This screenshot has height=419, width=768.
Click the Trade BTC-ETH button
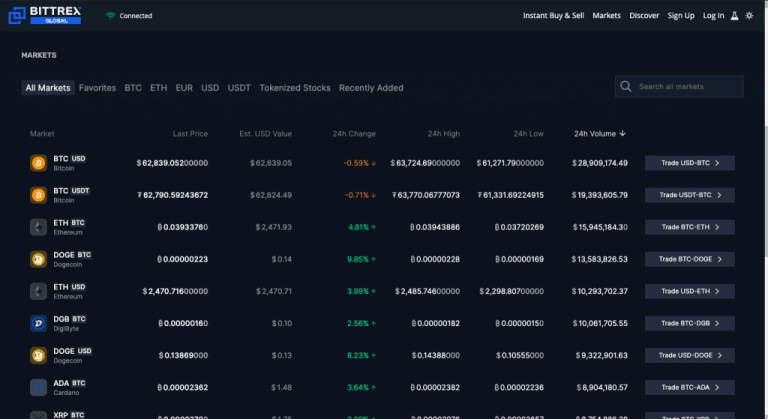(x=690, y=227)
